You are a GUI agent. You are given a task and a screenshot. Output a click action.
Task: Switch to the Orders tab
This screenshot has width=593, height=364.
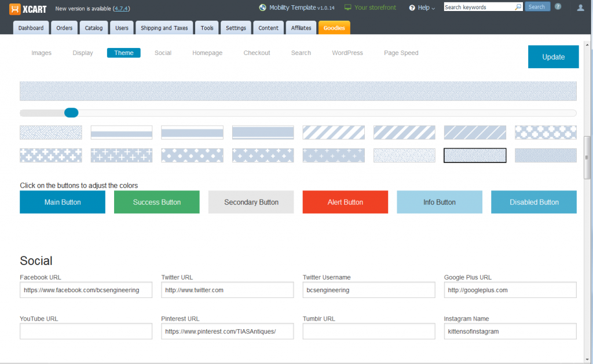click(x=64, y=27)
